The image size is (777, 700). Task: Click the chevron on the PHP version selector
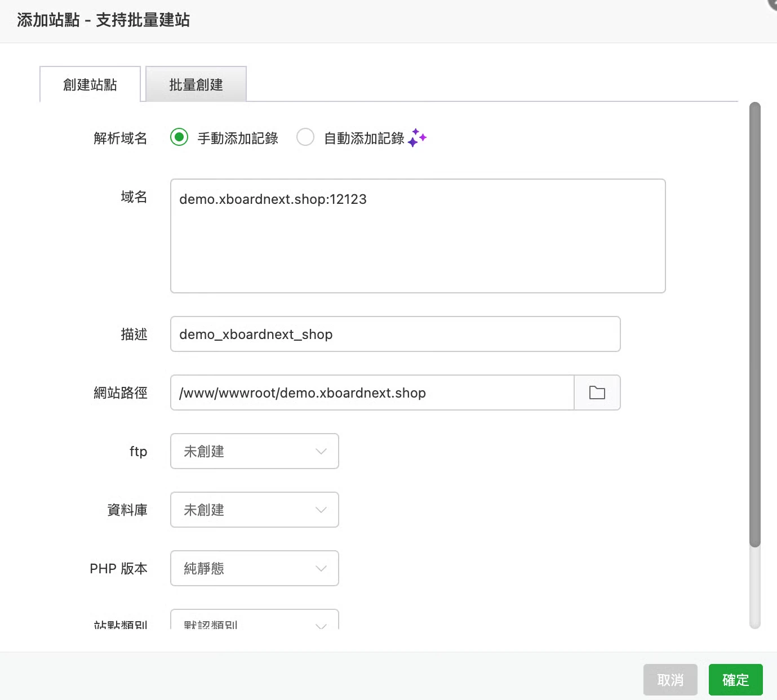[x=321, y=568]
